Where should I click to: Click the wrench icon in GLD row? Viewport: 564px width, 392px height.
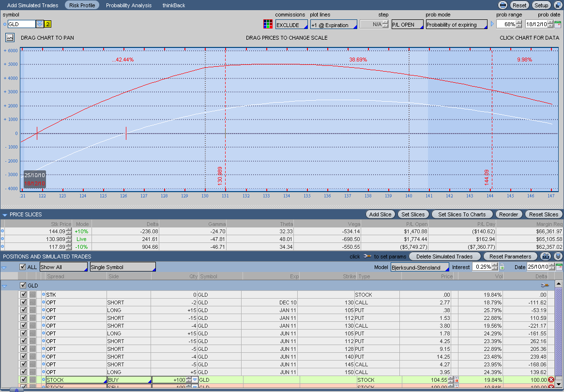tap(545, 286)
